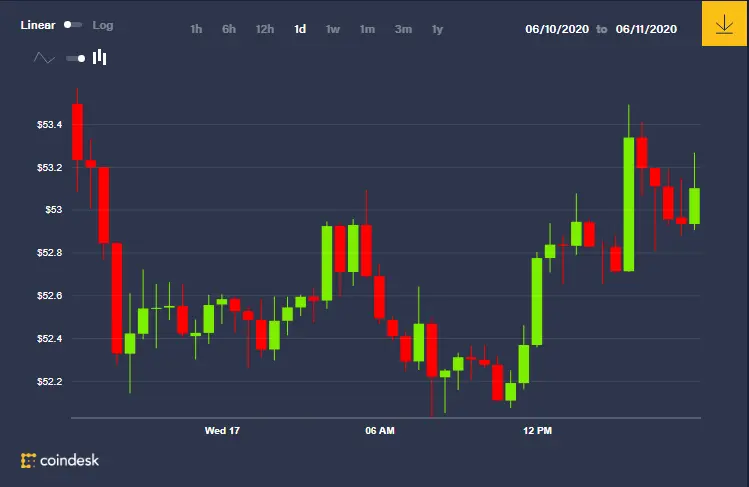This screenshot has width=749, height=487.
Task: Click the CoinDesk logo
Action: 60,460
